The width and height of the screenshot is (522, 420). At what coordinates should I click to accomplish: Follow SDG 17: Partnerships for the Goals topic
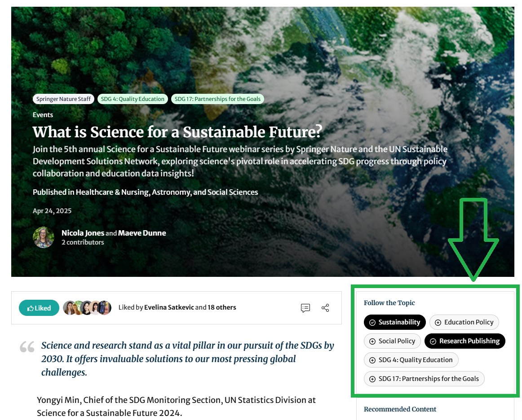[x=424, y=379]
